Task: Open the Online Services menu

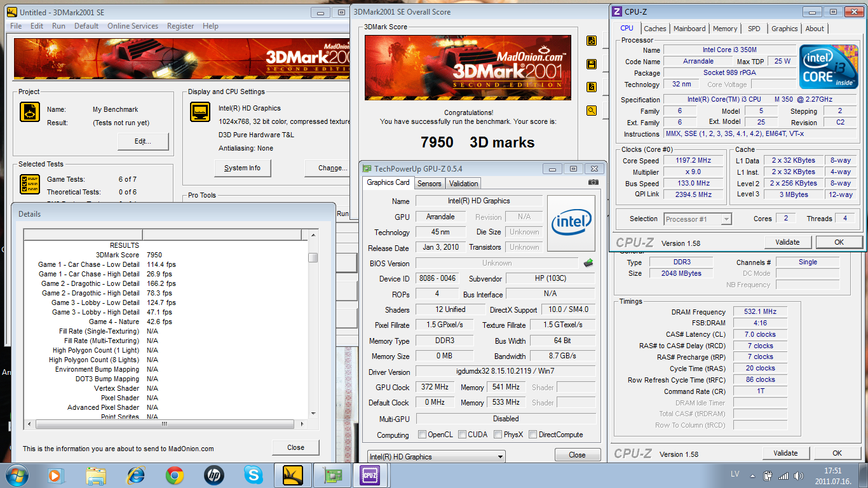Action: tap(133, 26)
